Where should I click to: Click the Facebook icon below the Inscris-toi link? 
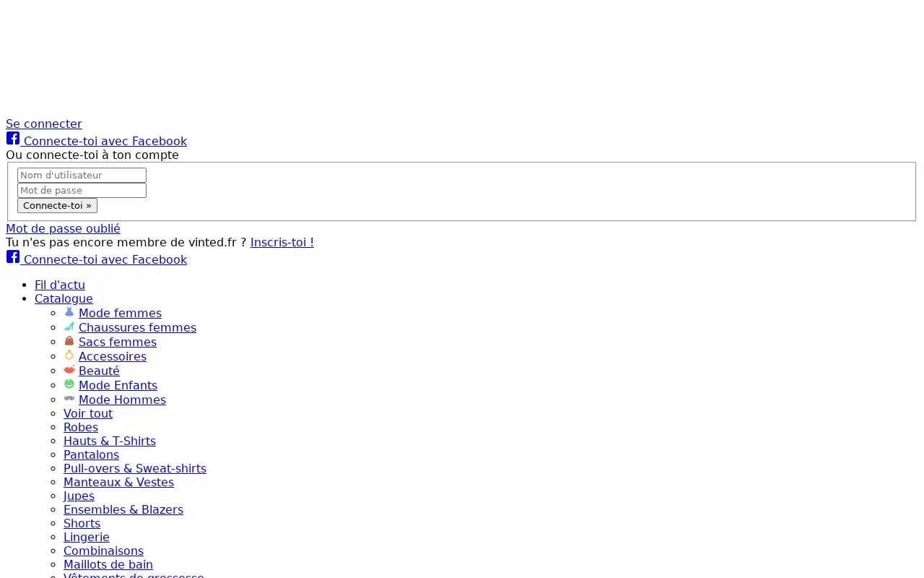(13, 256)
